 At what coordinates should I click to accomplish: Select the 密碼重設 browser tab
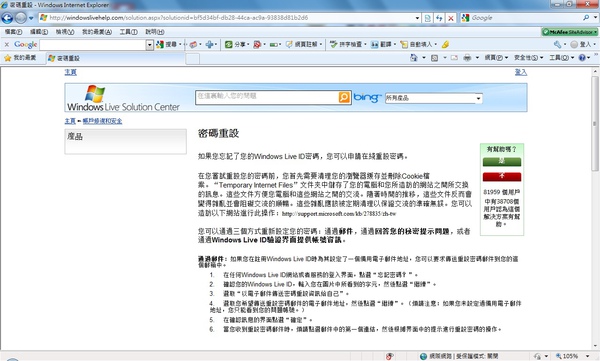[116, 58]
